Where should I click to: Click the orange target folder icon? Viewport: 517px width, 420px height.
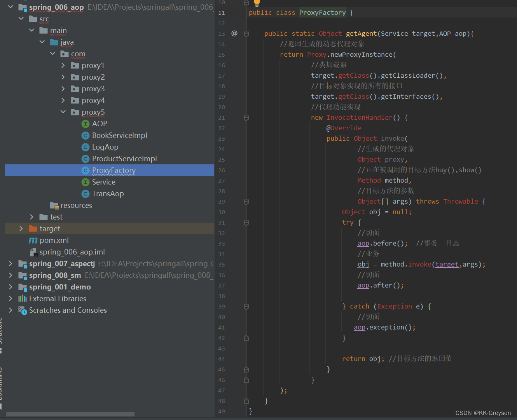click(33, 228)
